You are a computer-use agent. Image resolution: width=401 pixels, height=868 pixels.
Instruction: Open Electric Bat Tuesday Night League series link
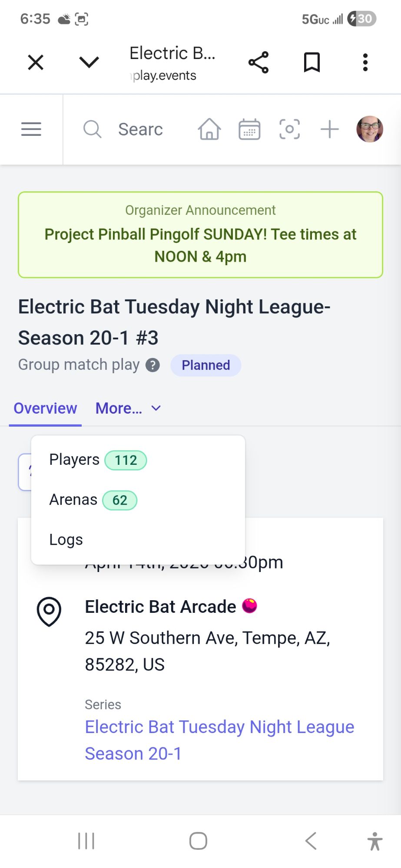(219, 740)
